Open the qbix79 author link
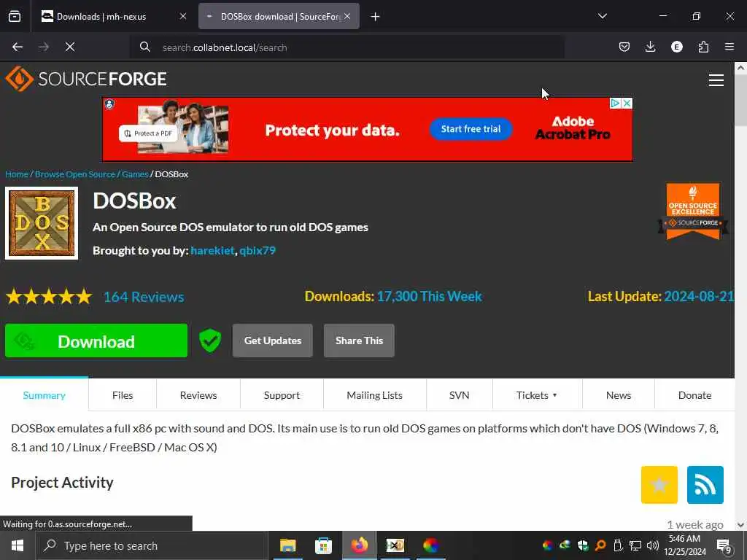Viewport: 747px width, 560px height. tap(258, 251)
